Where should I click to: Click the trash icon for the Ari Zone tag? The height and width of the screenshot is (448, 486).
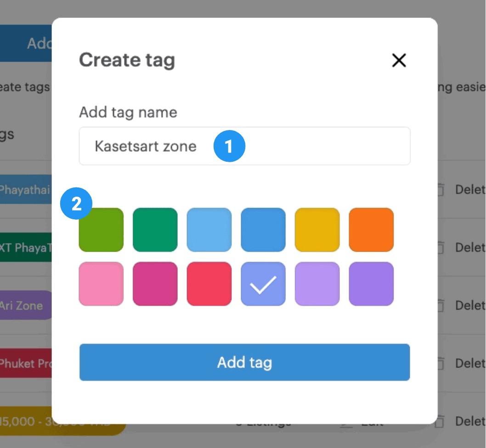pyautogui.click(x=440, y=306)
